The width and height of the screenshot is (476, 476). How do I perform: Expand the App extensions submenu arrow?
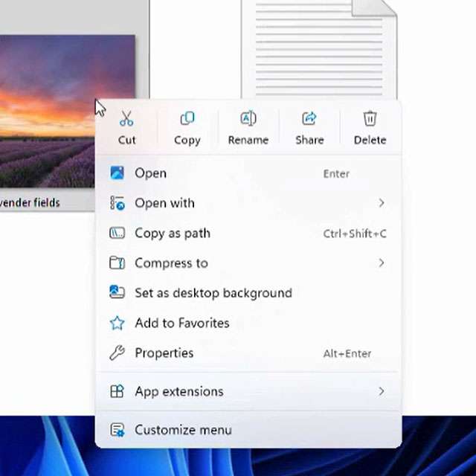(382, 391)
